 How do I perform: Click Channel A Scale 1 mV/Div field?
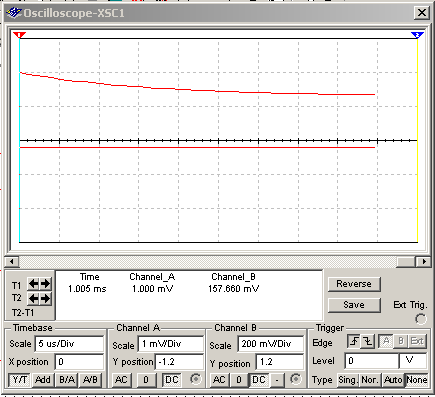pos(171,344)
